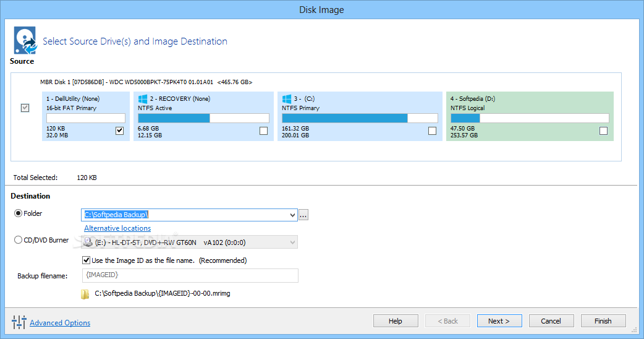This screenshot has width=644, height=339.
Task: Click the Finish button
Action: coord(603,321)
